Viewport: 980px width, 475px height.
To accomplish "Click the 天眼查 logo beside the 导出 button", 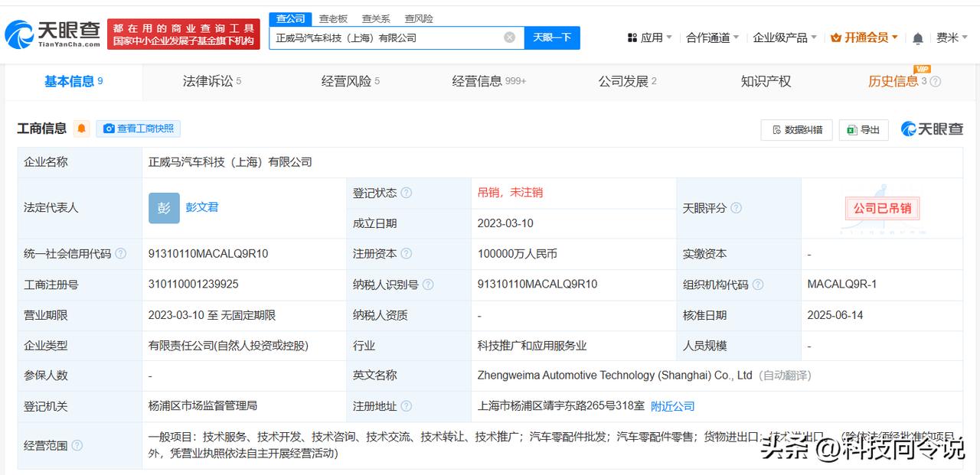I will click(x=932, y=129).
